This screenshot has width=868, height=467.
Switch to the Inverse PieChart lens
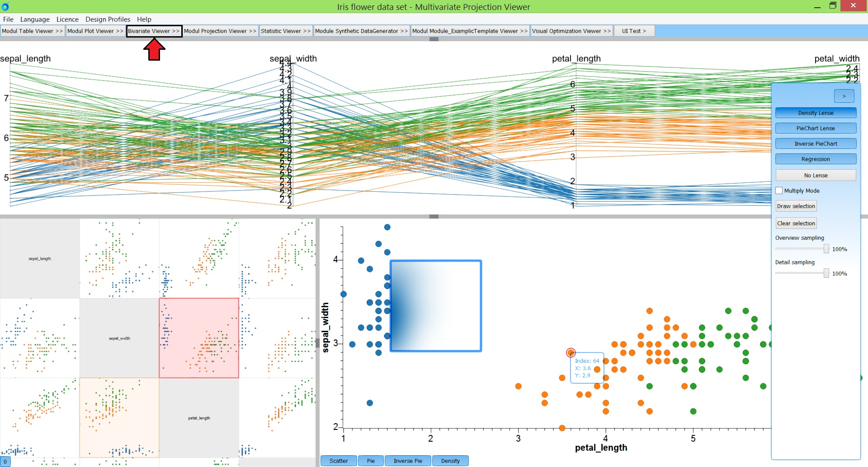coord(816,143)
